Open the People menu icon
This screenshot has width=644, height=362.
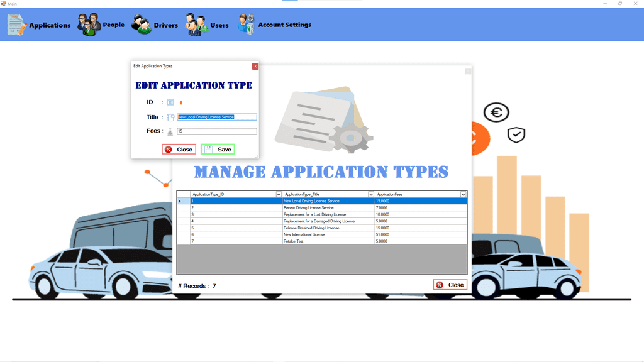click(89, 25)
